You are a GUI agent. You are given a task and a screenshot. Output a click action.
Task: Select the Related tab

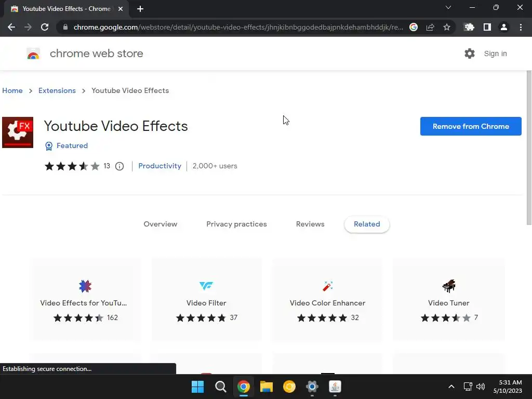point(367,224)
